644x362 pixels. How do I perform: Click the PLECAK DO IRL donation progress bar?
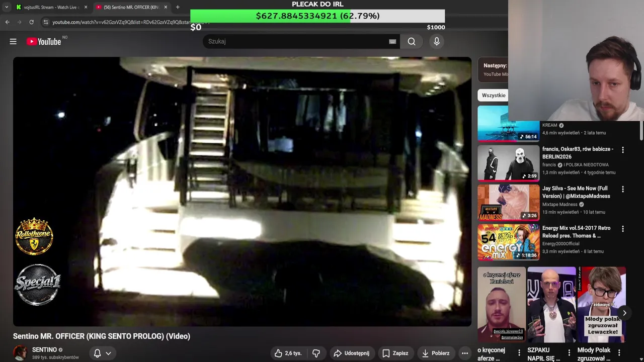[x=317, y=16]
